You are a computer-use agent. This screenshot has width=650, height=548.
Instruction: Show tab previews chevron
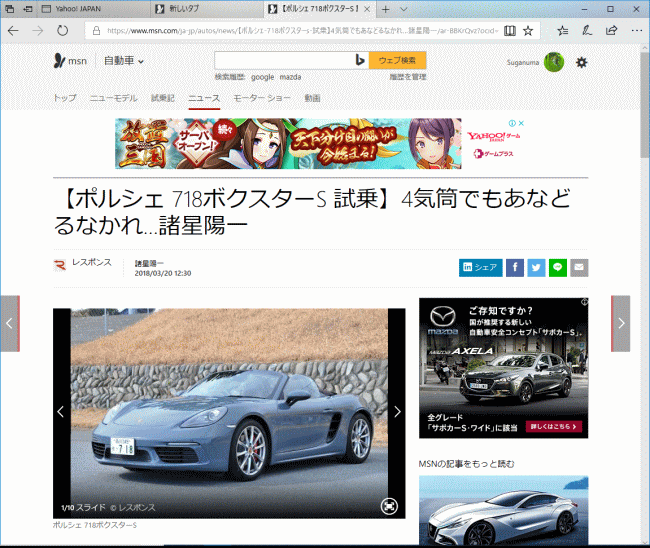[403, 9]
